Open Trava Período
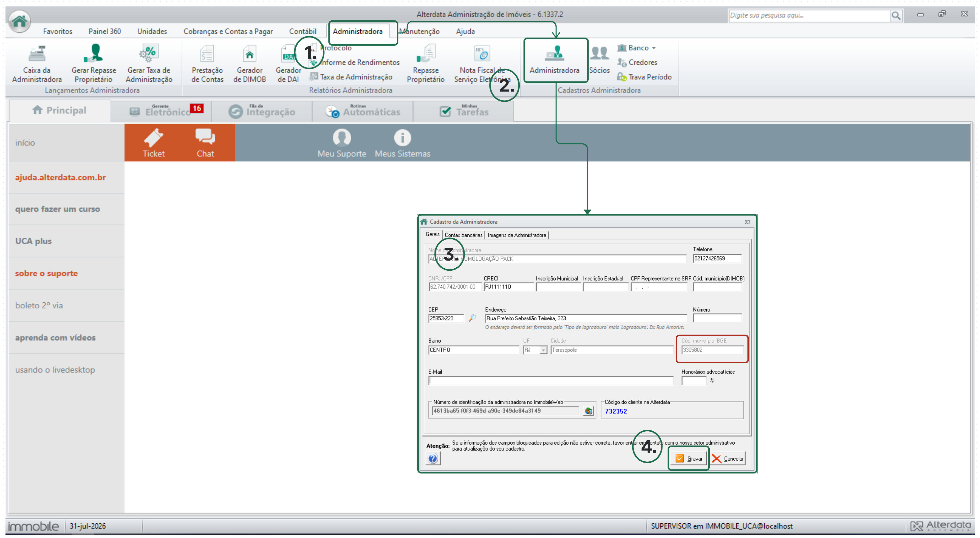This screenshot has width=980, height=538. click(644, 77)
